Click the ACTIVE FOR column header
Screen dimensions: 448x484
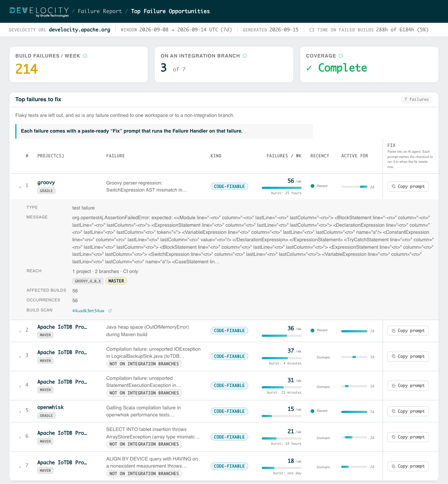coord(355,156)
